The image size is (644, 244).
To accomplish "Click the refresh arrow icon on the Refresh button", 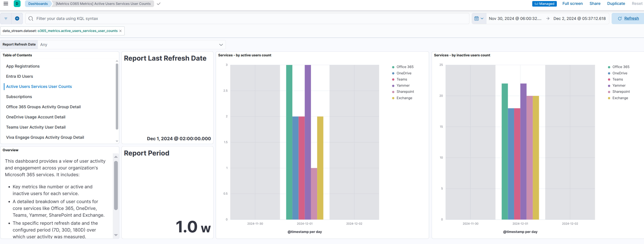I will 620,18.
